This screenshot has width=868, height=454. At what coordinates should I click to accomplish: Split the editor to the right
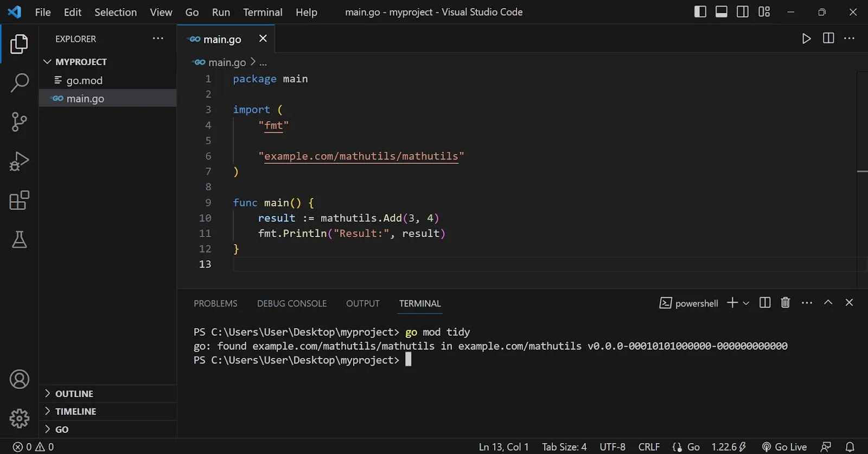pyautogui.click(x=828, y=39)
